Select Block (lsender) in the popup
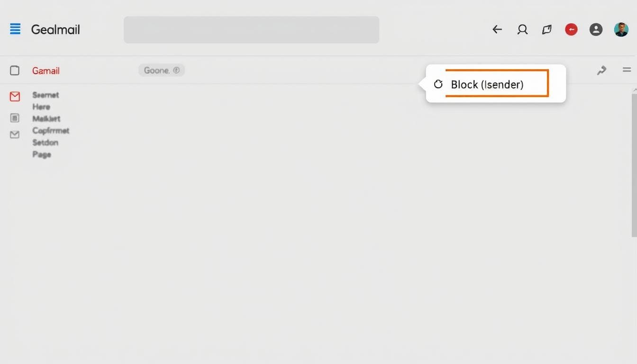 tap(487, 84)
